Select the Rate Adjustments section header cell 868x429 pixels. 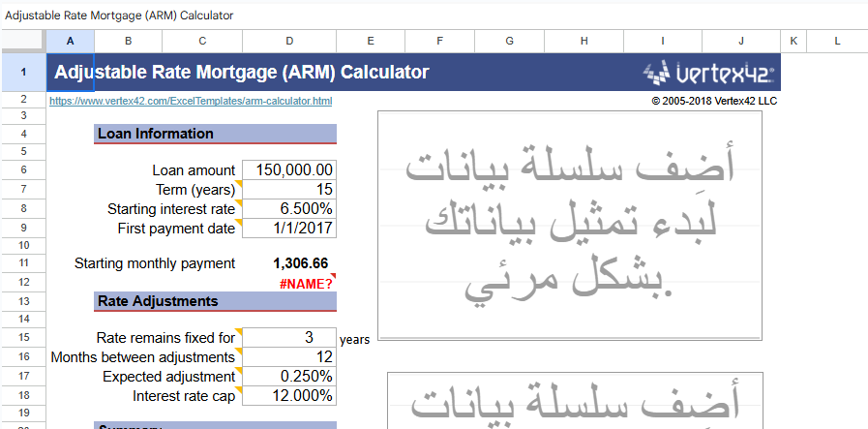tap(215, 301)
